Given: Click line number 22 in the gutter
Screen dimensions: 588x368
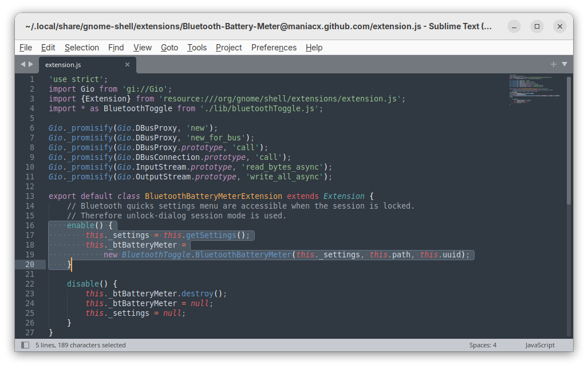Looking at the screenshot, I should click(30, 284).
